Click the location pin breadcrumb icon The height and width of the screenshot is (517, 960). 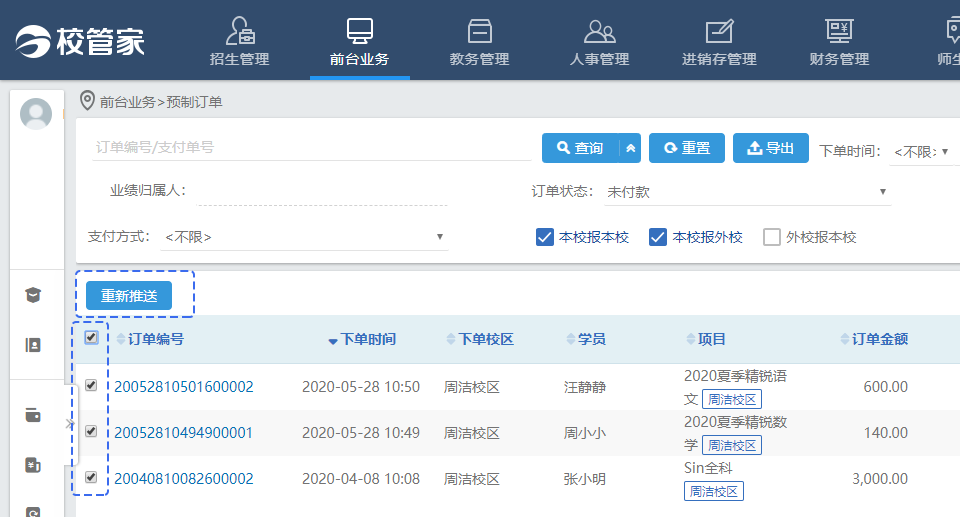tap(88, 101)
